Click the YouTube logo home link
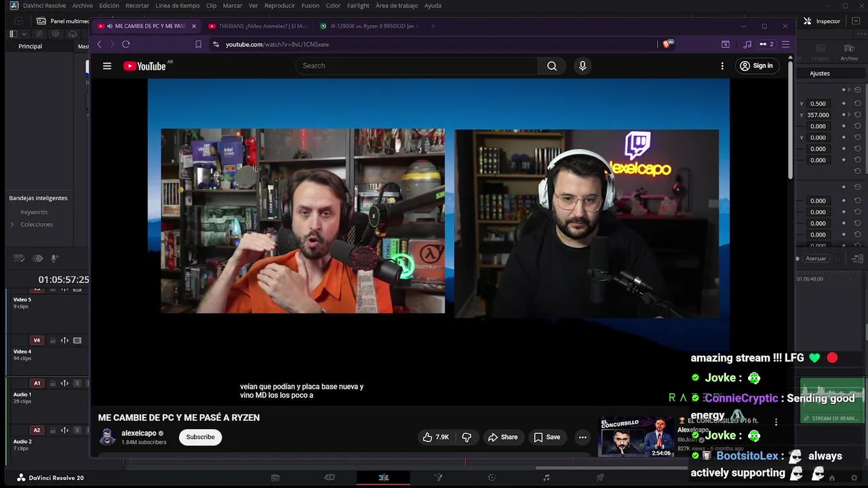The height and width of the screenshot is (488, 868). click(144, 66)
